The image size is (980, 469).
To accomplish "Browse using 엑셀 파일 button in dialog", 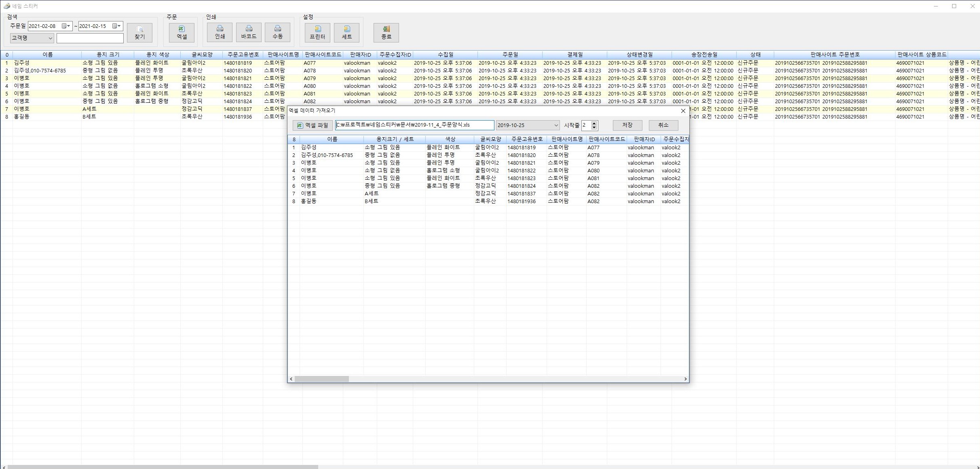I will tap(313, 125).
